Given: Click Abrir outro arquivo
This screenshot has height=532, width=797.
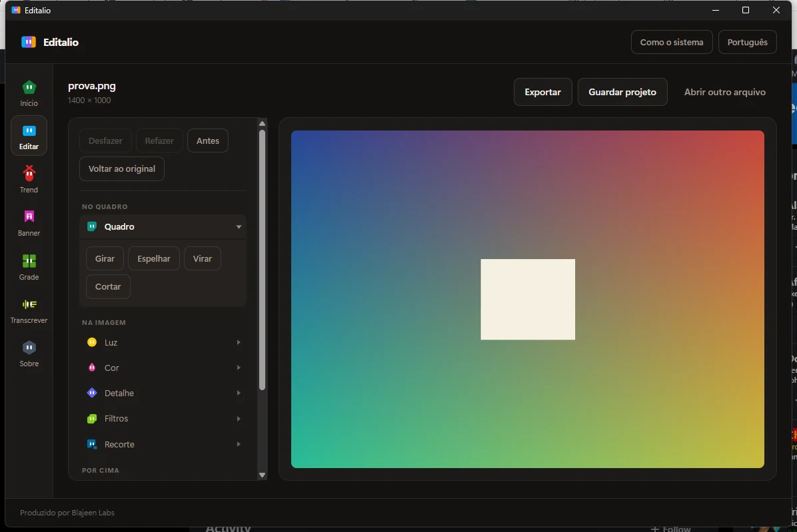Looking at the screenshot, I should [x=724, y=92].
